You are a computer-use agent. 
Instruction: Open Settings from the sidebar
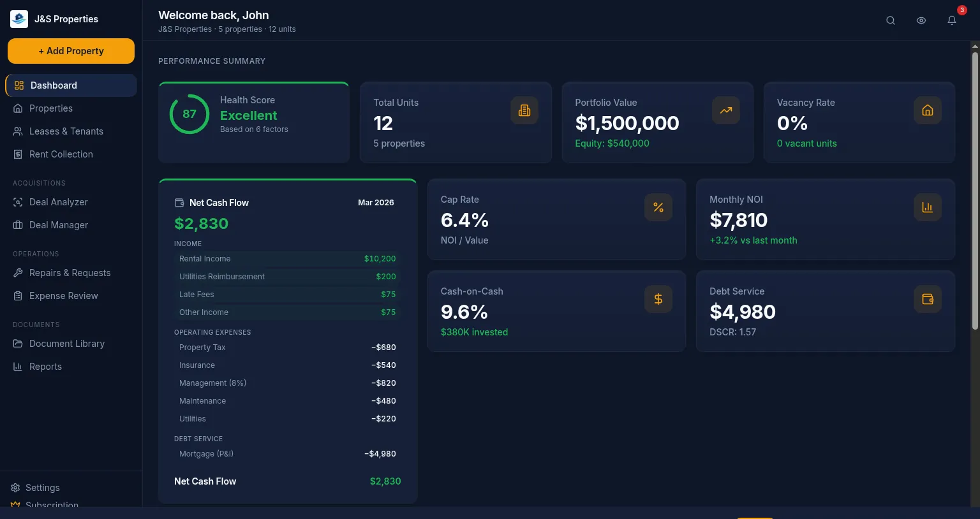click(x=42, y=488)
